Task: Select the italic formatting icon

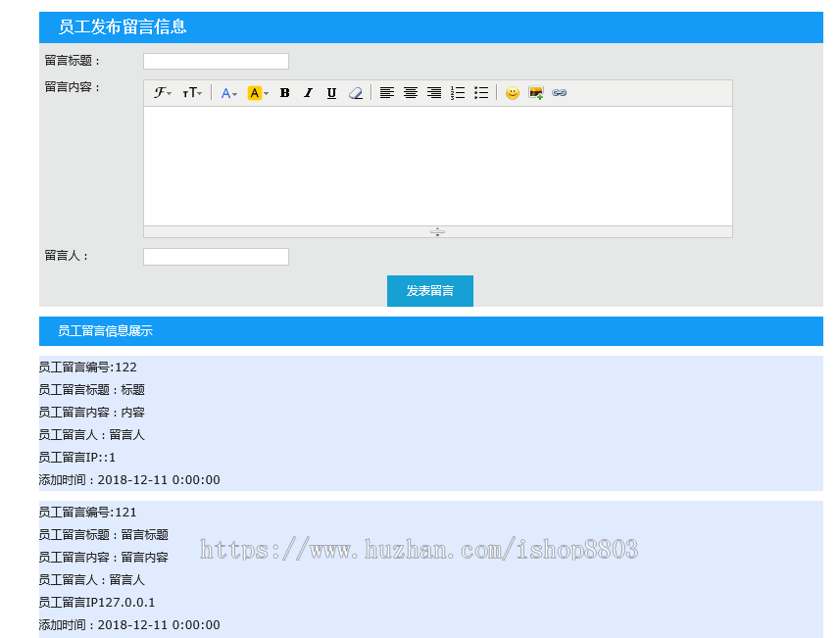Action: click(x=307, y=92)
